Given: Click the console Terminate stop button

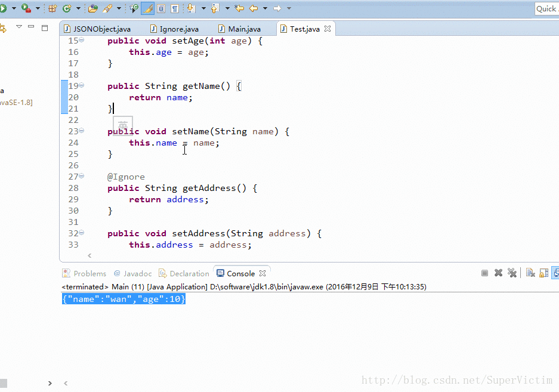Looking at the screenshot, I should coord(484,273).
